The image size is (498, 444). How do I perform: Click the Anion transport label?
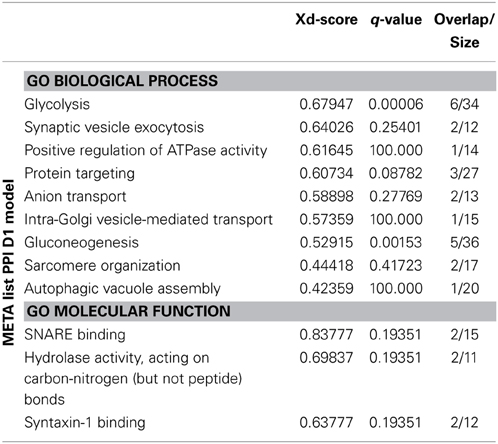[x=75, y=197]
